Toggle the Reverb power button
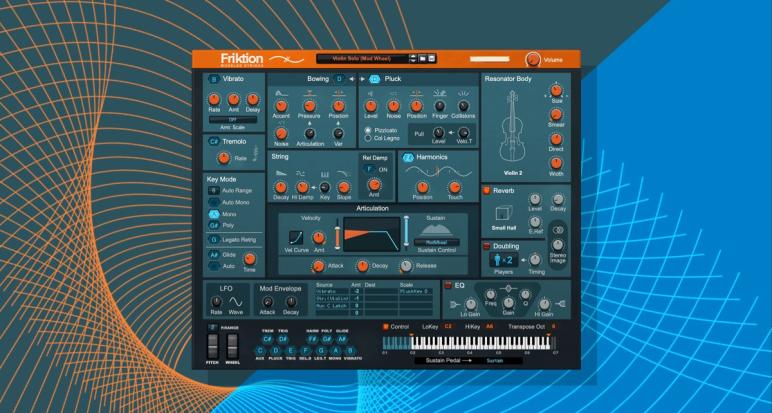This screenshot has width=772, height=413. point(486,191)
